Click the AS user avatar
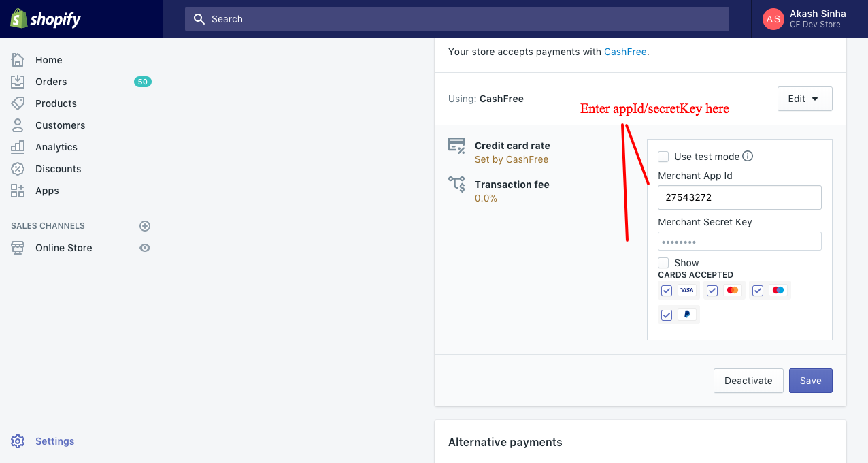This screenshot has height=463, width=868. point(773,19)
